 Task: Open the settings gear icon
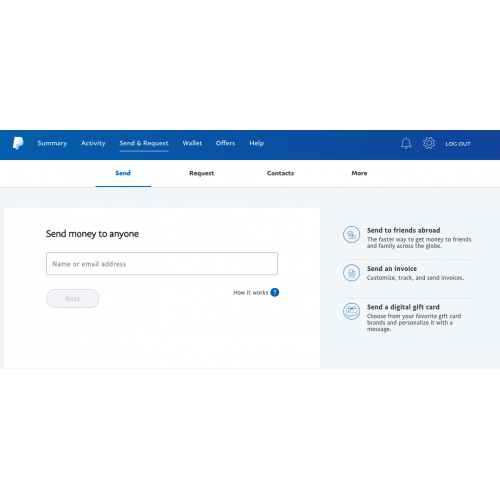[x=429, y=143]
